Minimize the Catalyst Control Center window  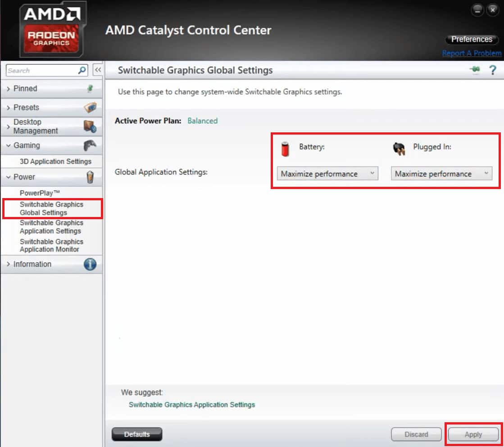click(x=477, y=10)
